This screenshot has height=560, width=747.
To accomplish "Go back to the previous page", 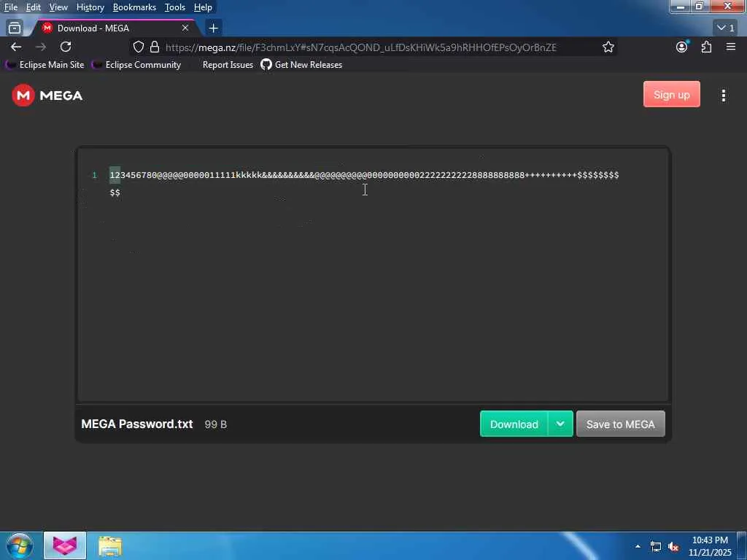I will pyautogui.click(x=16, y=47).
